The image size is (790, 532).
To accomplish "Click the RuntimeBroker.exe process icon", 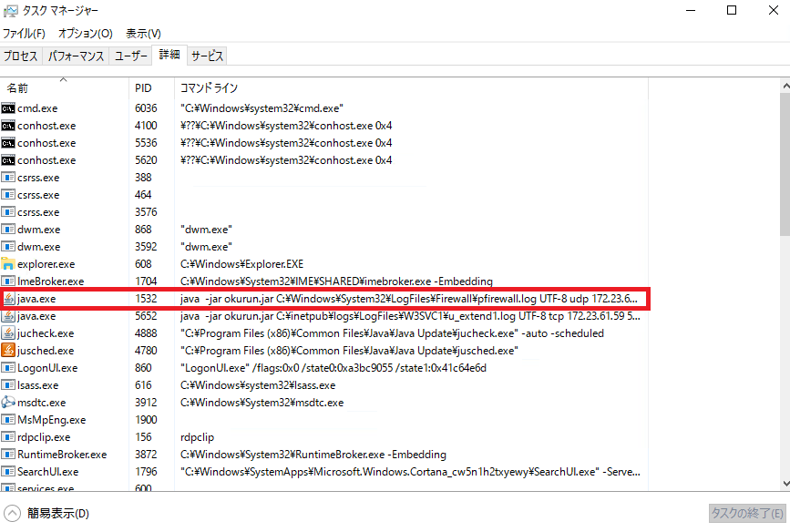I will (8, 455).
